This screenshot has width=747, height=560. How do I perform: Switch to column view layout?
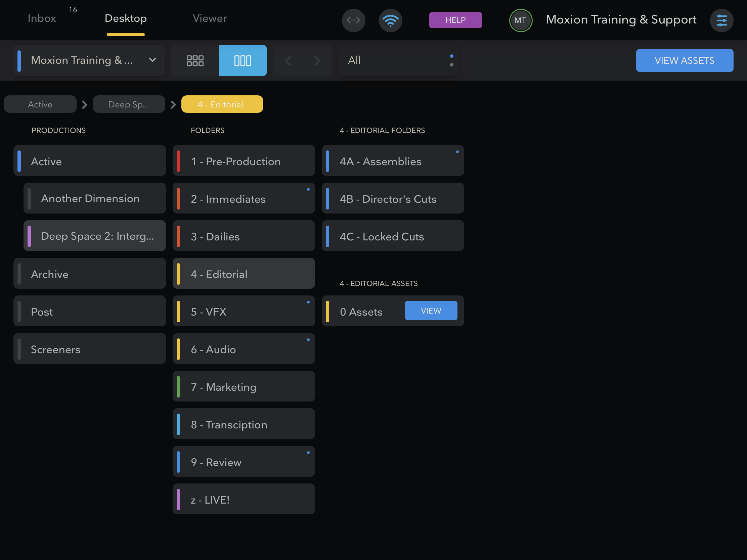242,60
